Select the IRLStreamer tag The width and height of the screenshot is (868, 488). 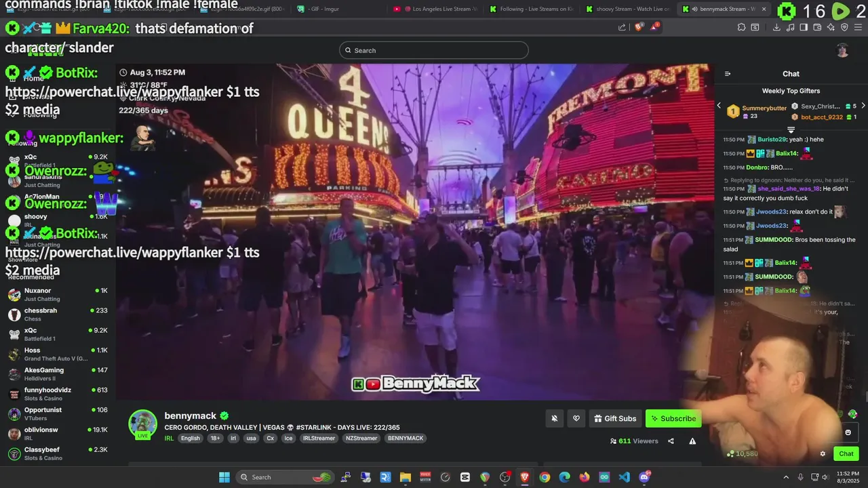319,439
